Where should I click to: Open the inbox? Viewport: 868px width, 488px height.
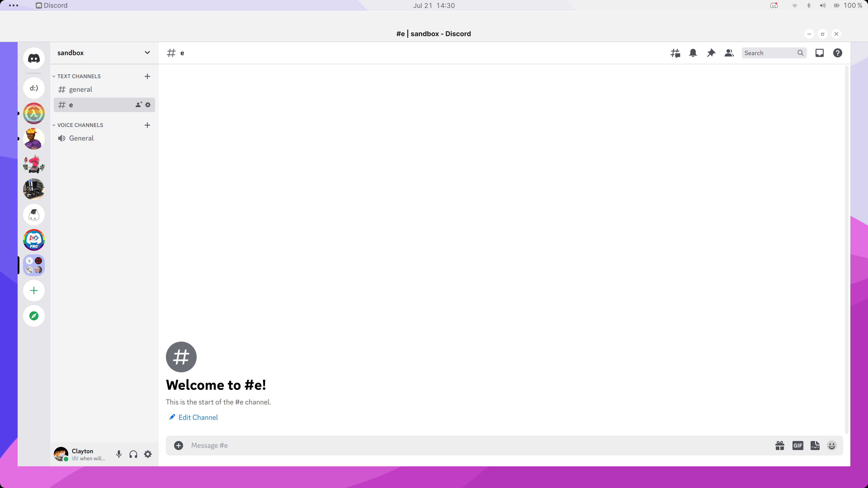820,53
